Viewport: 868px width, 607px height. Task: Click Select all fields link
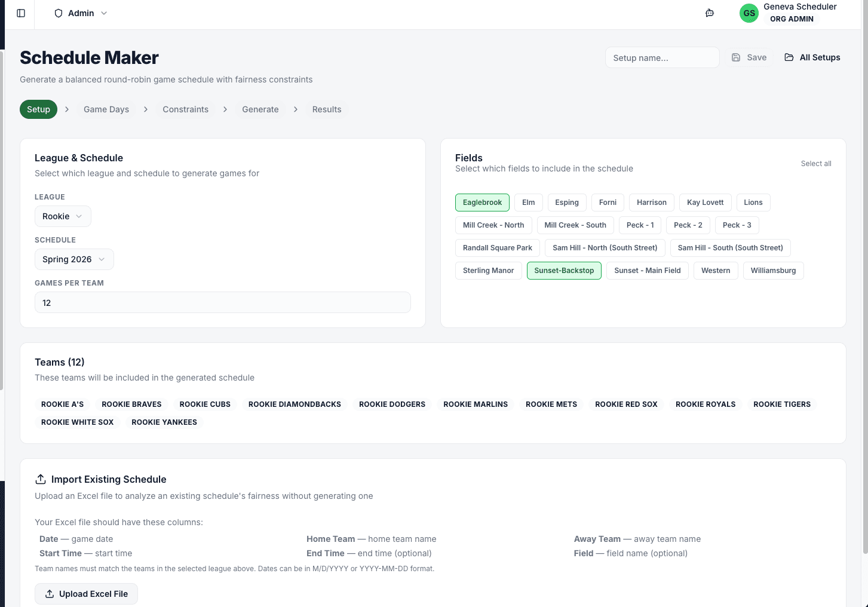point(816,164)
